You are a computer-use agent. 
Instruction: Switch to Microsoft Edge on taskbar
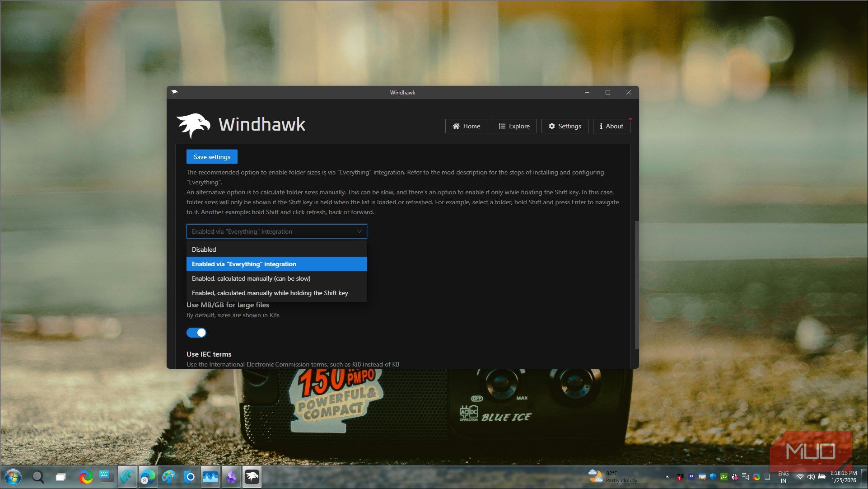coord(148,477)
